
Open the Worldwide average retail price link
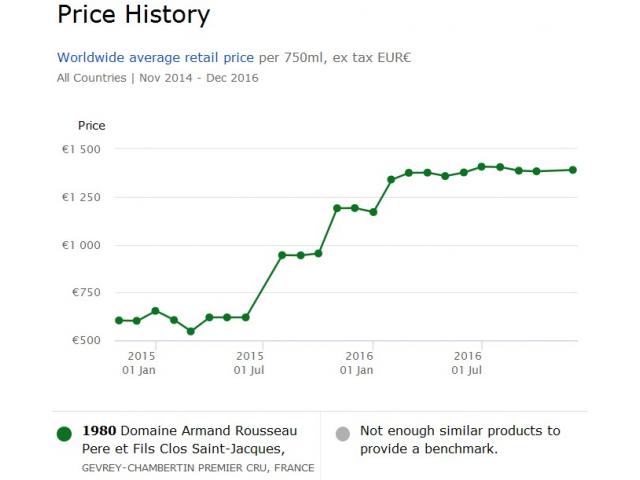[156, 57]
